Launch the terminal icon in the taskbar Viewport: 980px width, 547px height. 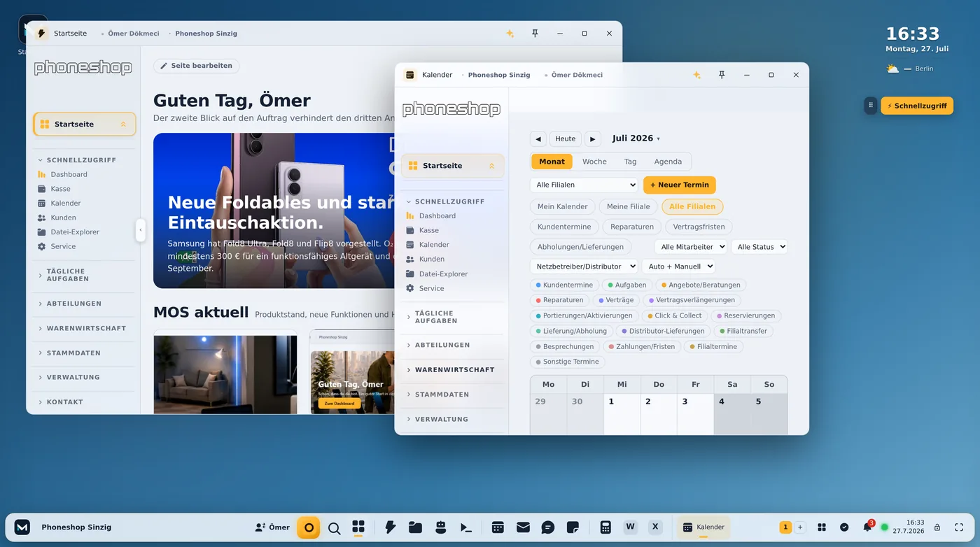pyautogui.click(x=465, y=527)
